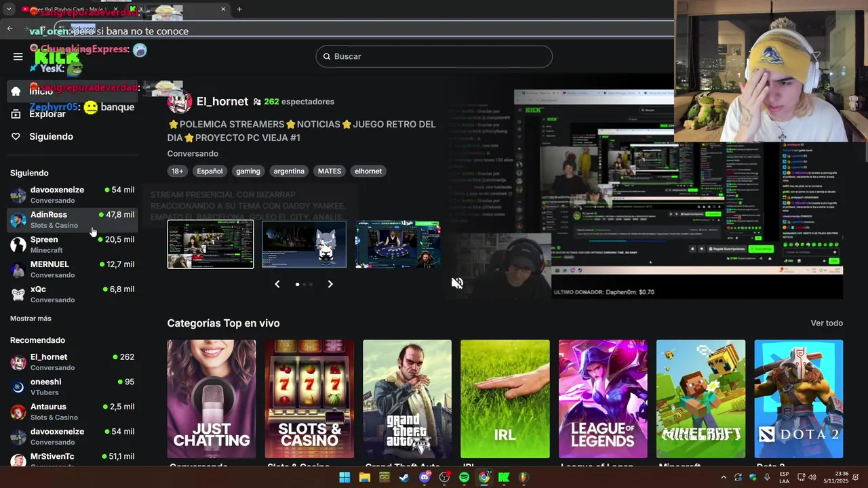
Task: Open the Dota 2 category card
Action: (799, 399)
